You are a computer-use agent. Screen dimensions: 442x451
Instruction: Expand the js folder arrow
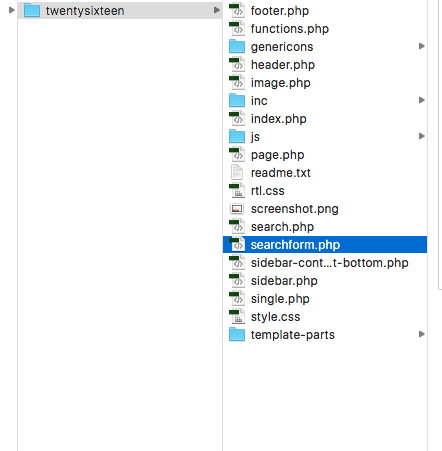click(422, 136)
